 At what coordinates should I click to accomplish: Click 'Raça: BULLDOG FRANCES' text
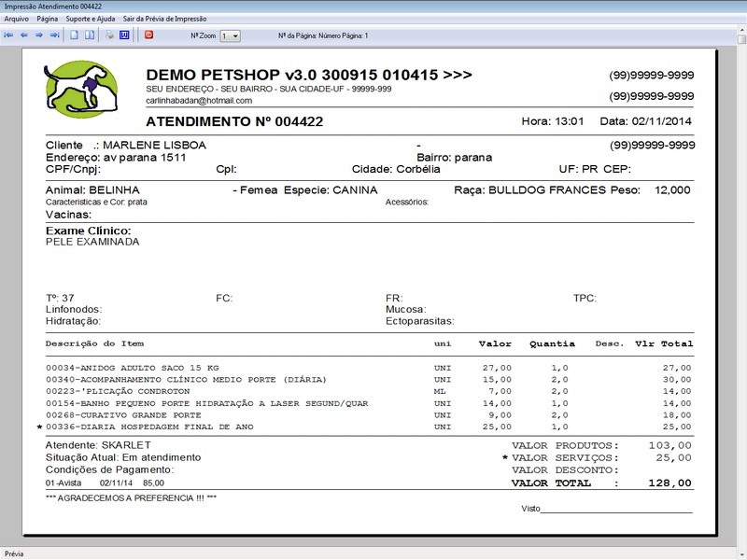pos(529,190)
